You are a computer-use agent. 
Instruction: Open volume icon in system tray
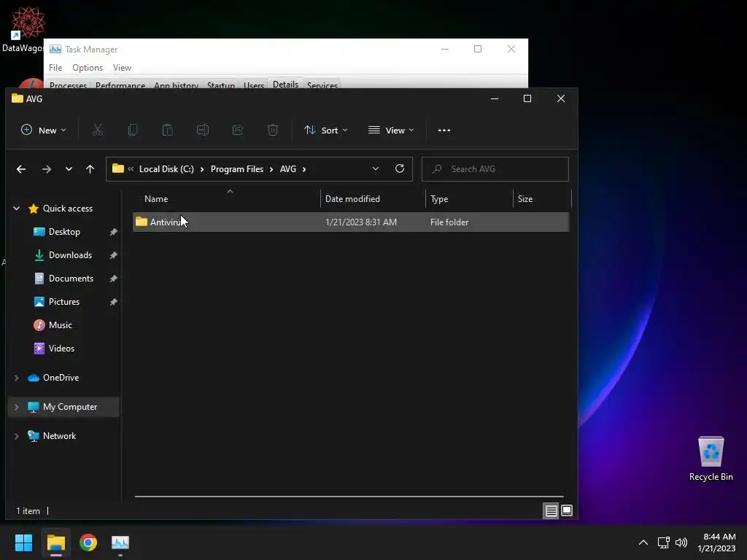coord(681,542)
